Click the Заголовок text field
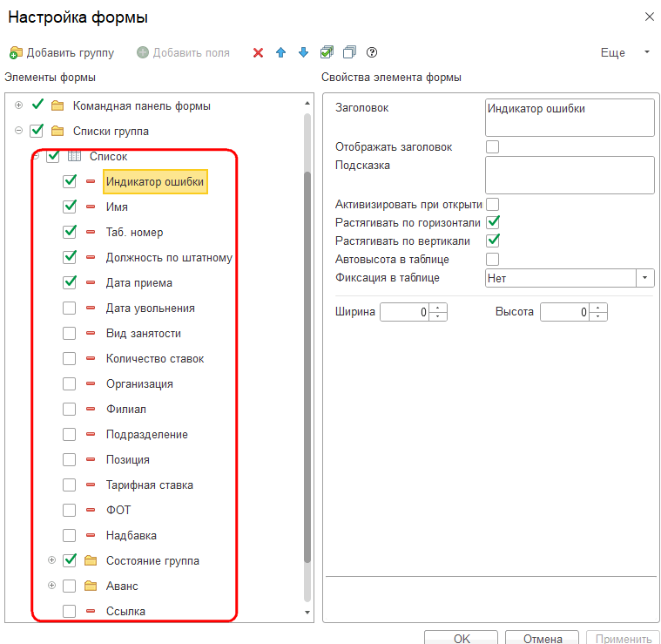Viewport: 661px width, 644px height. coord(570,118)
